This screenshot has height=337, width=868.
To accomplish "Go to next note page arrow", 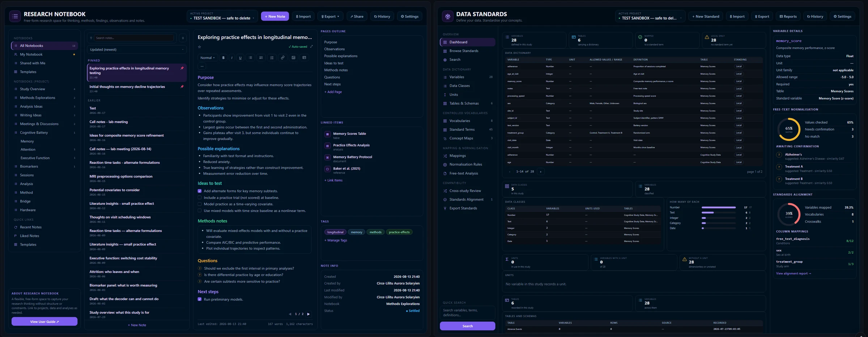I will tap(309, 314).
